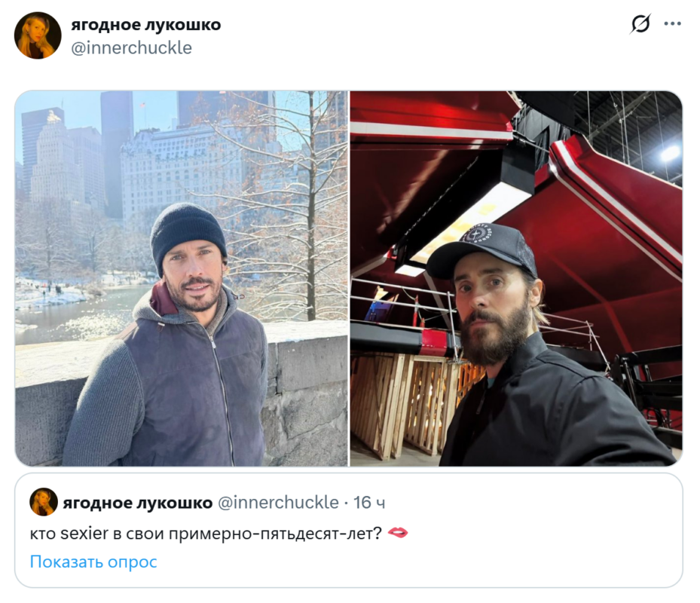Click the dark beanie in left photo
700x603 pixels.
click(x=188, y=237)
